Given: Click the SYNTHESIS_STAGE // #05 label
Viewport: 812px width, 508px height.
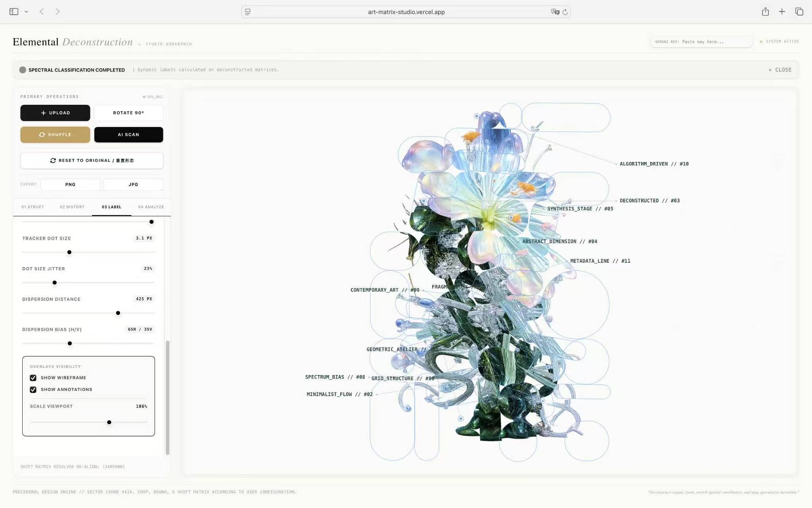Looking at the screenshot, I should pos(580,209).
